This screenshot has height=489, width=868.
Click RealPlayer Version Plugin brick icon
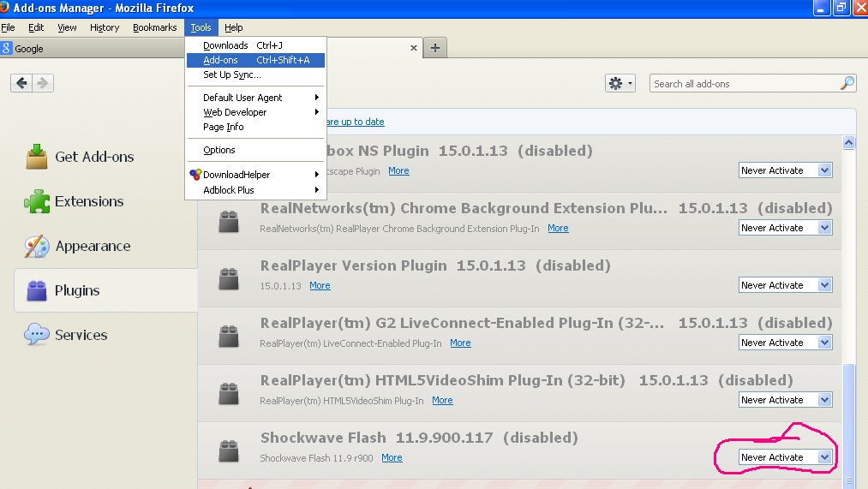[229, 279]
